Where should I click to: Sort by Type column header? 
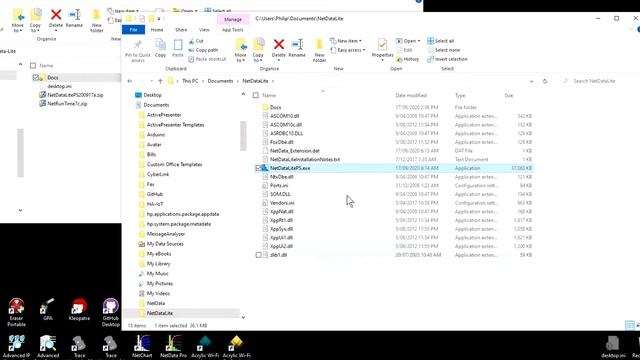(460, 95)
